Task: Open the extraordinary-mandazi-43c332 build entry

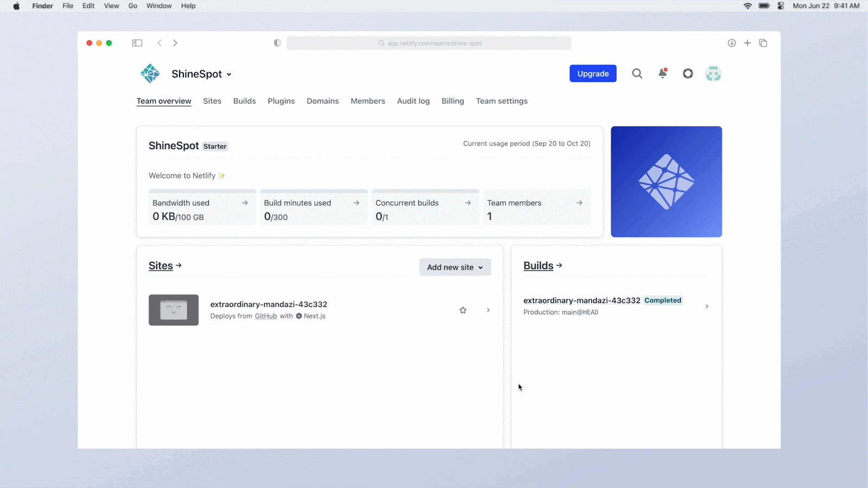Action: 582,300
